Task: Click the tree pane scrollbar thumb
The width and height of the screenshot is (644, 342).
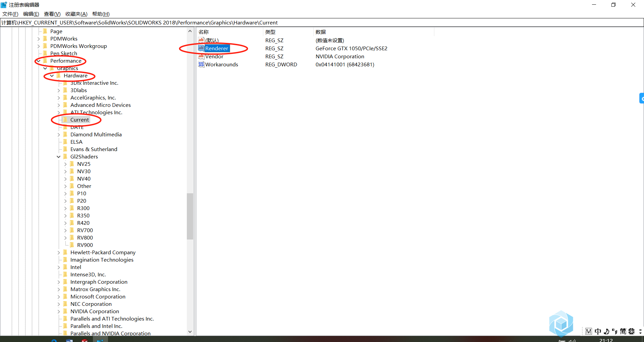Action: coord(190,216)
